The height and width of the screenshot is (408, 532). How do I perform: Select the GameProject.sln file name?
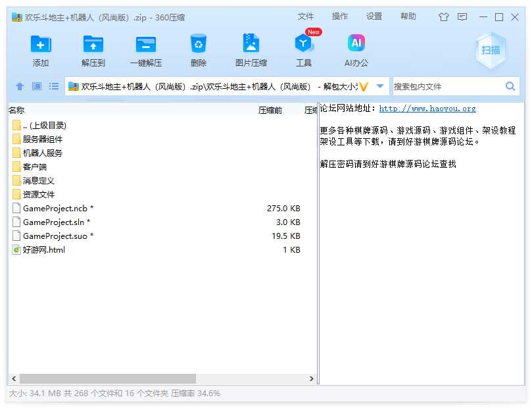tap(57, 222)
